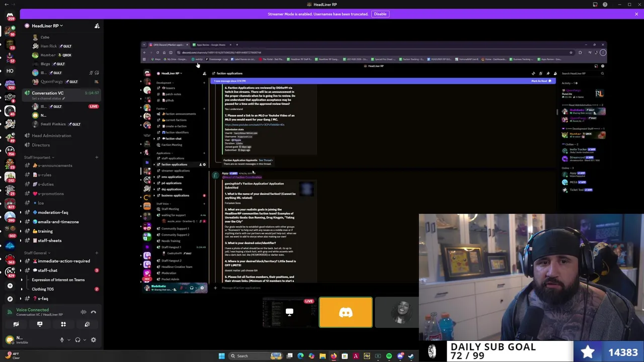Click the LIVE stream preview thumbnail
Image resolution: width=644 pixels, height=362 pixels.
(289, 312)
